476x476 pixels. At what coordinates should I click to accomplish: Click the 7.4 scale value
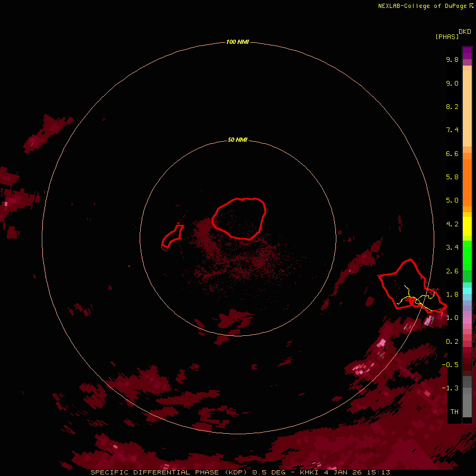coord(452,130)
